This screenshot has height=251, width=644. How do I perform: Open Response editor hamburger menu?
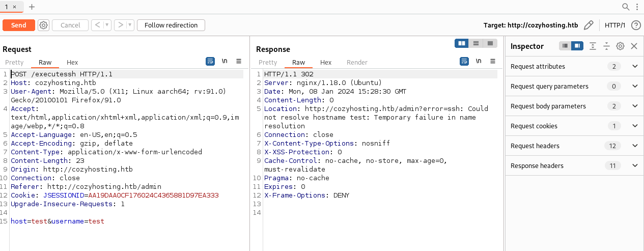point(492,61)
